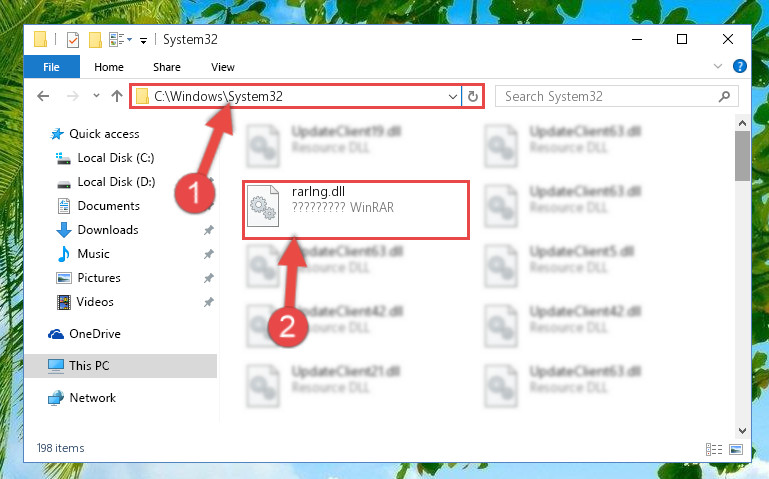Screen dimensions: 769x479
Task: Select the rarlng.dll file
Action: pyautogui.click(x=356, y=210)
